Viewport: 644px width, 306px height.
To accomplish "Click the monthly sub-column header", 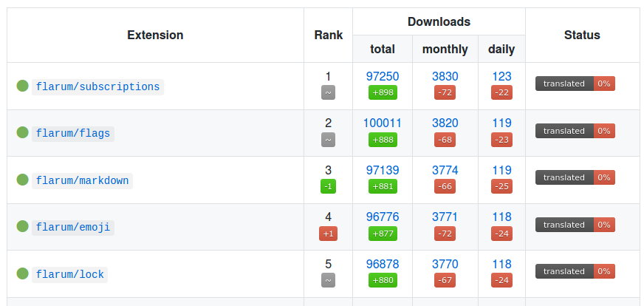I will pyautogui.click(x=445, y=49).
